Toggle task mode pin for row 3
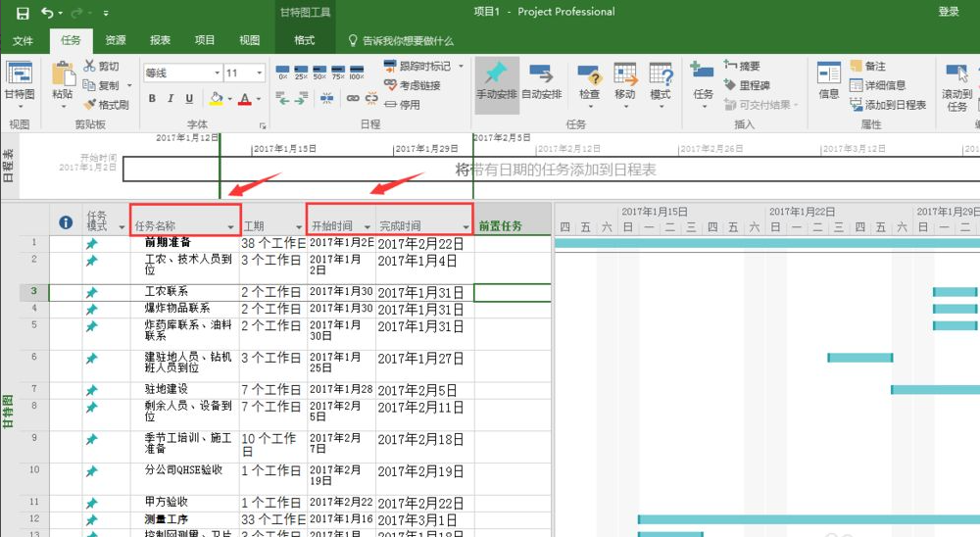This screenshot has width=980, height=537. (92, 292)
